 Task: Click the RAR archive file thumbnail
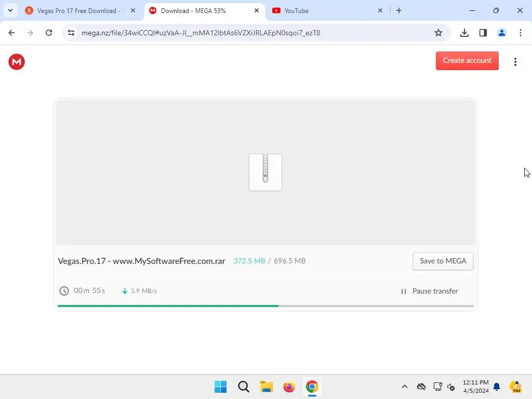coord(265,172)
